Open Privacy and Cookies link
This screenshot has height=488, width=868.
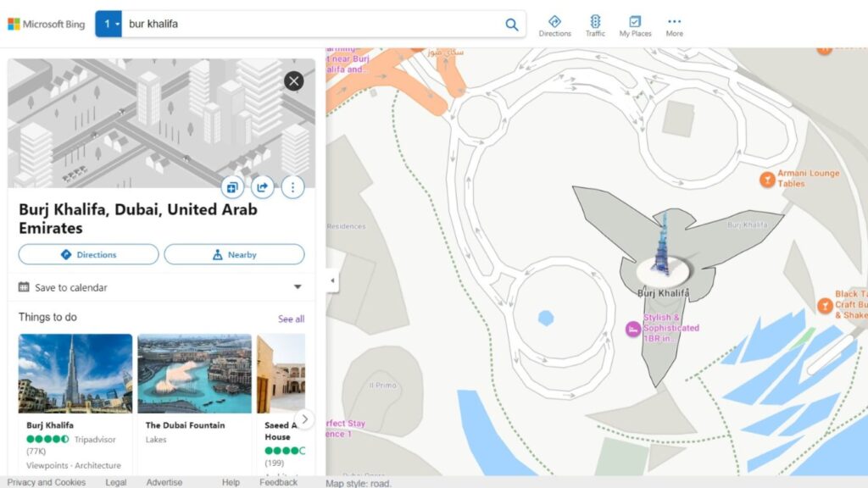coord(47,482)
